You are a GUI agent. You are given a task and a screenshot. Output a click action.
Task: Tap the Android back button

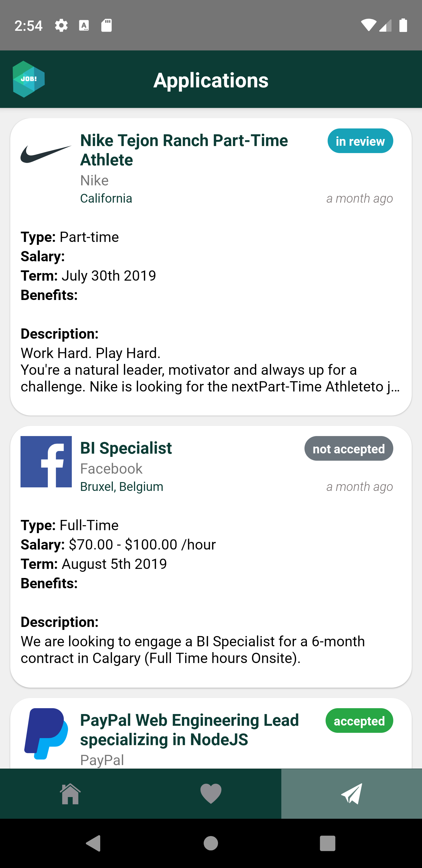click(x=93, y=843)
